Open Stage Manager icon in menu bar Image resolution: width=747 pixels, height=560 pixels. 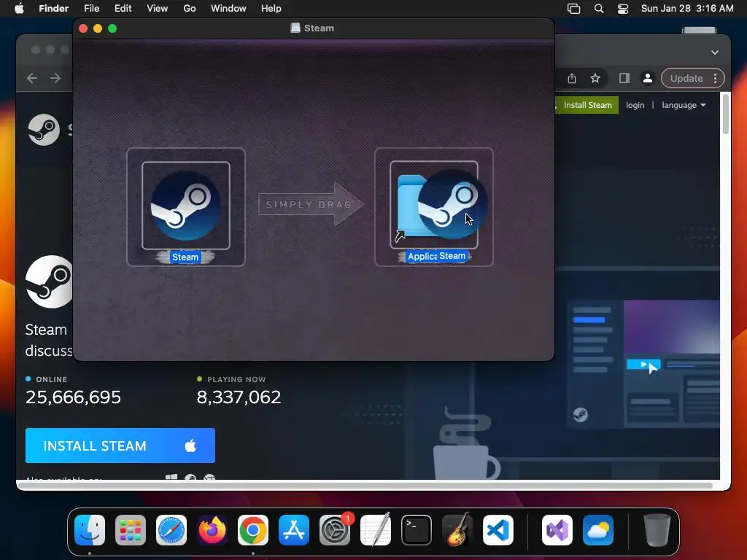[x=573, y=9]
